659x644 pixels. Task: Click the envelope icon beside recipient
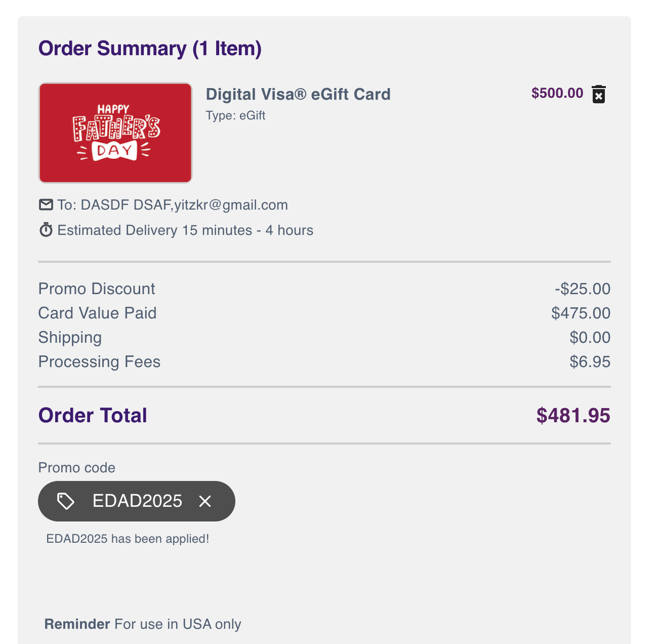point(46,205)
